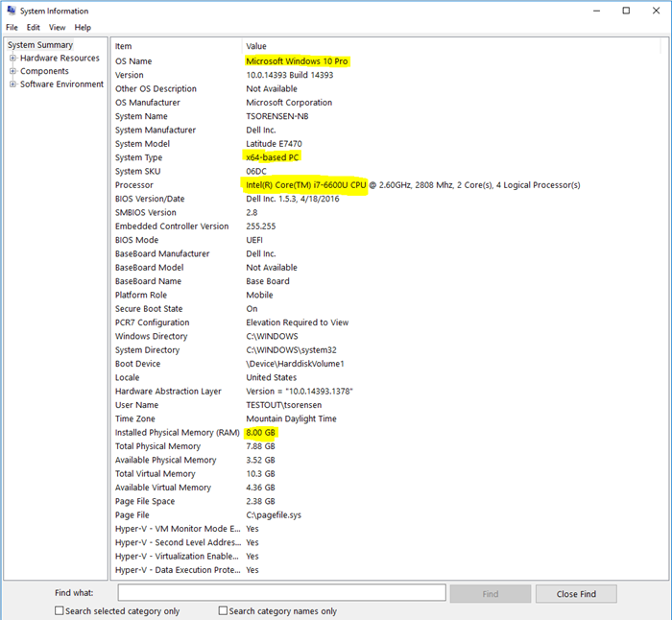The height and width of the screenshot is (620, 672).
Task: Select System Summary in the tree
Action: [x=40, y=45]
